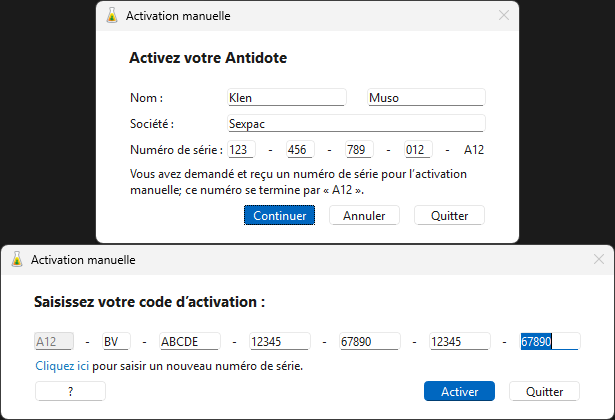
Task: Follow the 'Cliquez ici' link
Action: click(62, 366)
